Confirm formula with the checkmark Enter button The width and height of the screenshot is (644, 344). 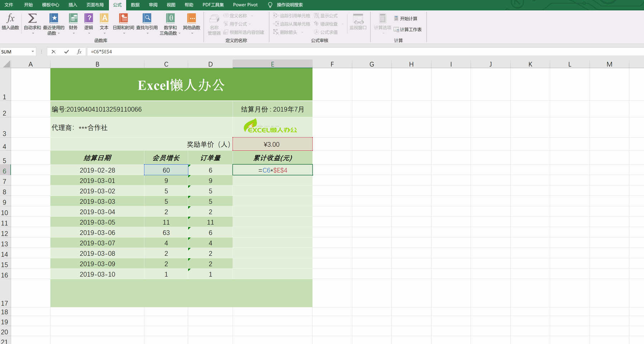(x=66, y=52)
